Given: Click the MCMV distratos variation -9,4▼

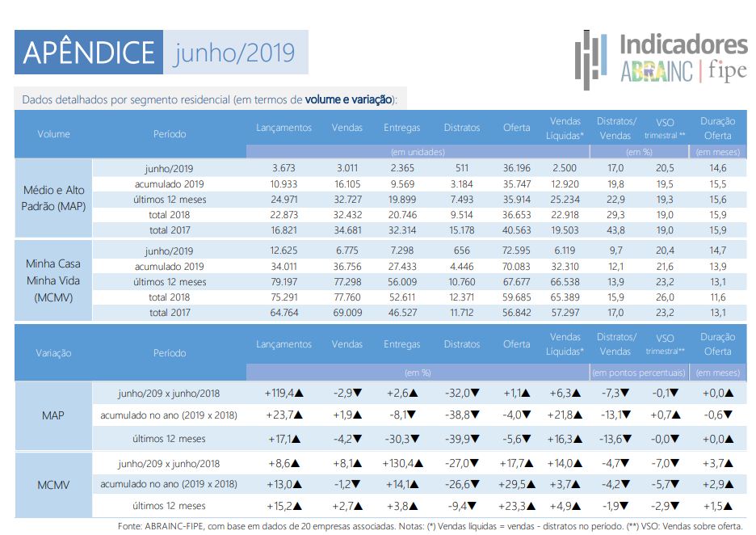Looking at the screenshot, I should (x=462, y=506).
